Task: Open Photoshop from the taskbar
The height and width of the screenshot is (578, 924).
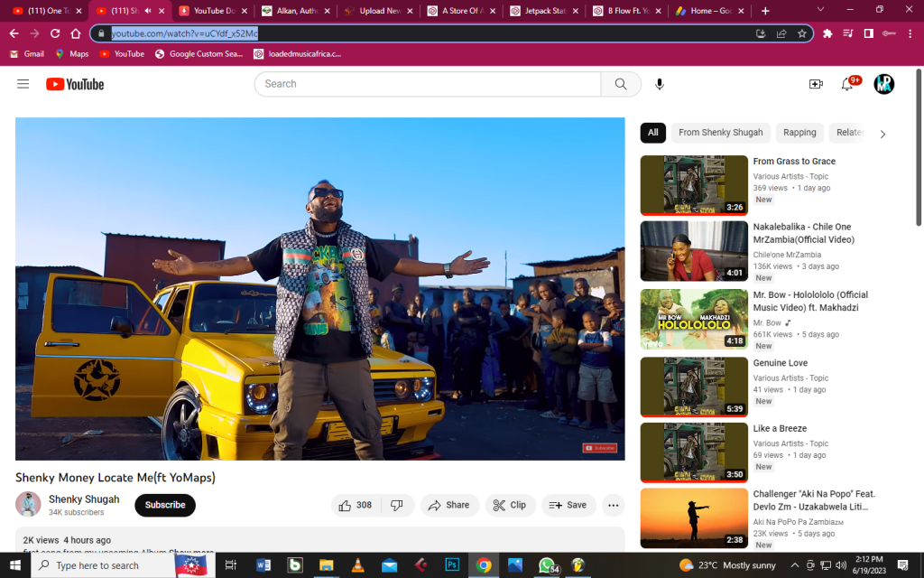Action: tap(451, 565)
